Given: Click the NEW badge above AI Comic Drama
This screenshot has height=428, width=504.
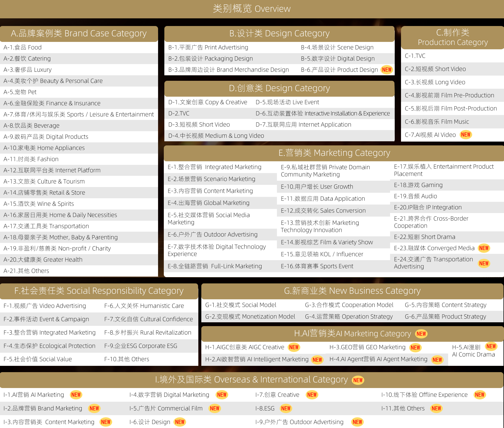Looking at the screenshot, I should click(491, 346).
